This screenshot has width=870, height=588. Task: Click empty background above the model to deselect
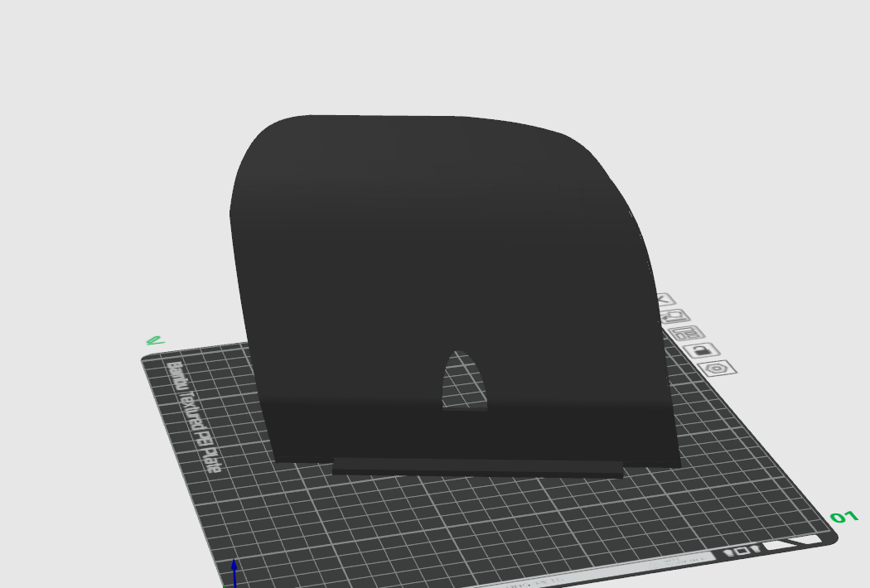(431, 50)
